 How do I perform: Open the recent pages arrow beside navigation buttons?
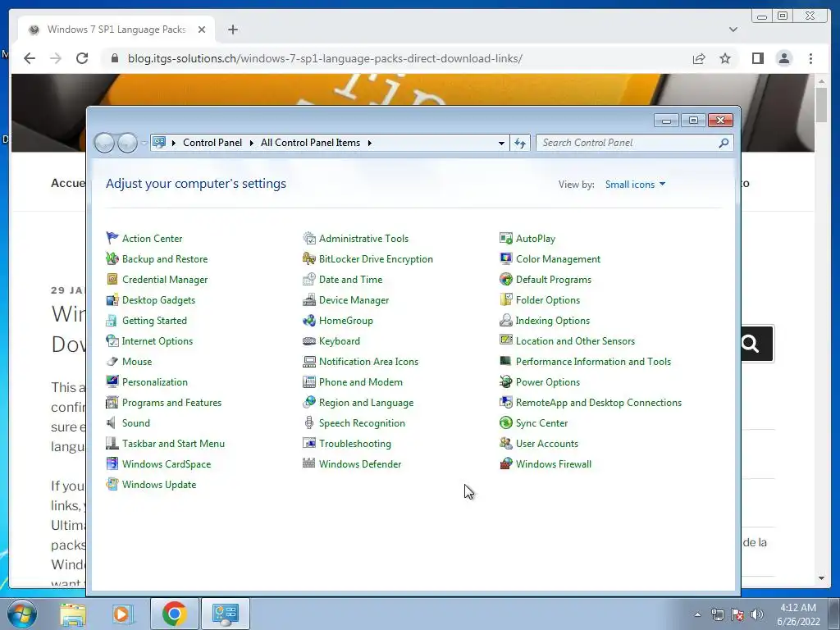pos(144,143)
